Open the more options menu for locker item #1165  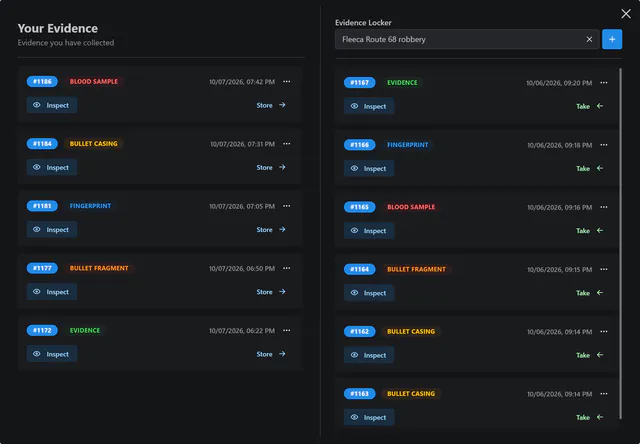(604, 207)
